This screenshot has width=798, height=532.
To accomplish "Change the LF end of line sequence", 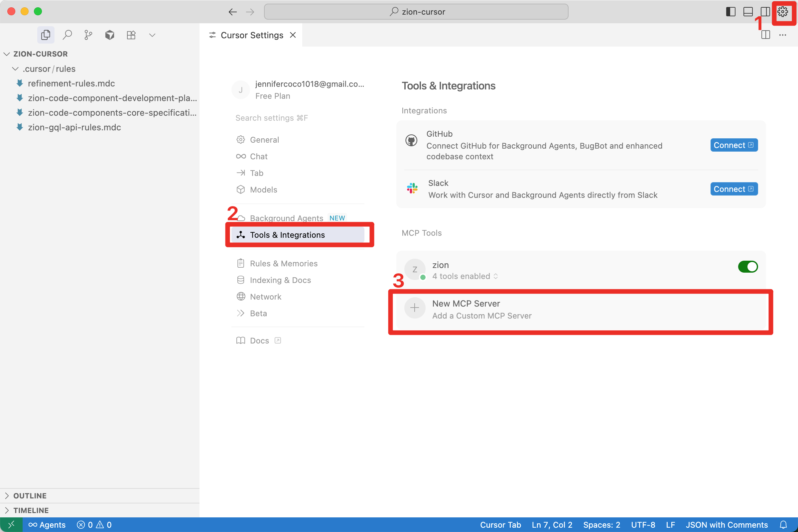I will tap(670, 525).
